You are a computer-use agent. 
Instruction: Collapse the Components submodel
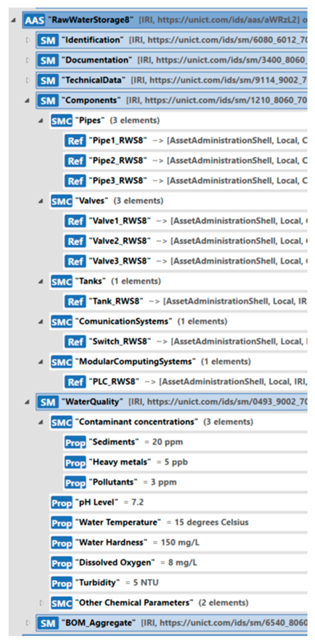[27, 101]
